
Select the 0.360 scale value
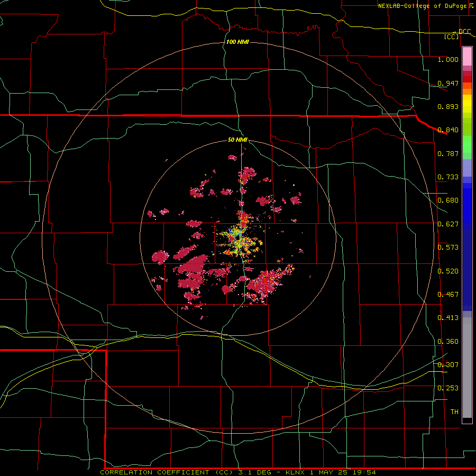coord(448,342)
